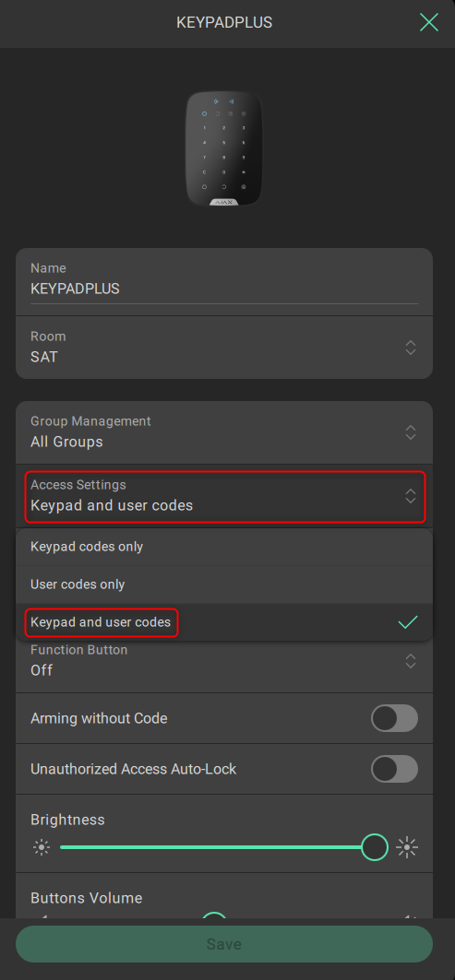Close the KEYPADPLUS settings with the X icon
The image size is (455, 980).
click(x=429, y=22)
